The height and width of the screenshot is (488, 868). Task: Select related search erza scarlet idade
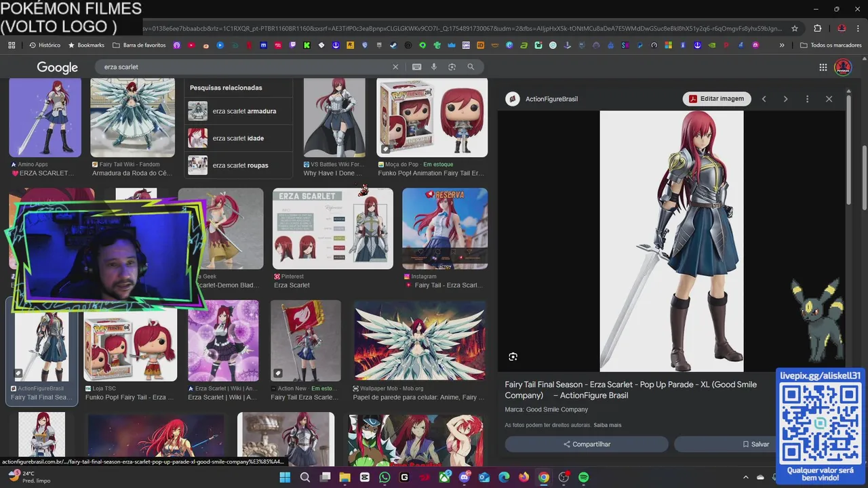238,138
